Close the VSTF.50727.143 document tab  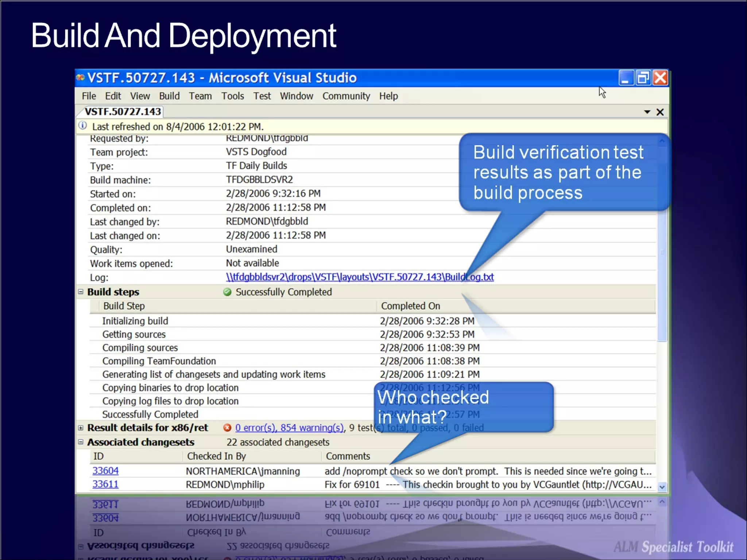[x=660, y=112]
